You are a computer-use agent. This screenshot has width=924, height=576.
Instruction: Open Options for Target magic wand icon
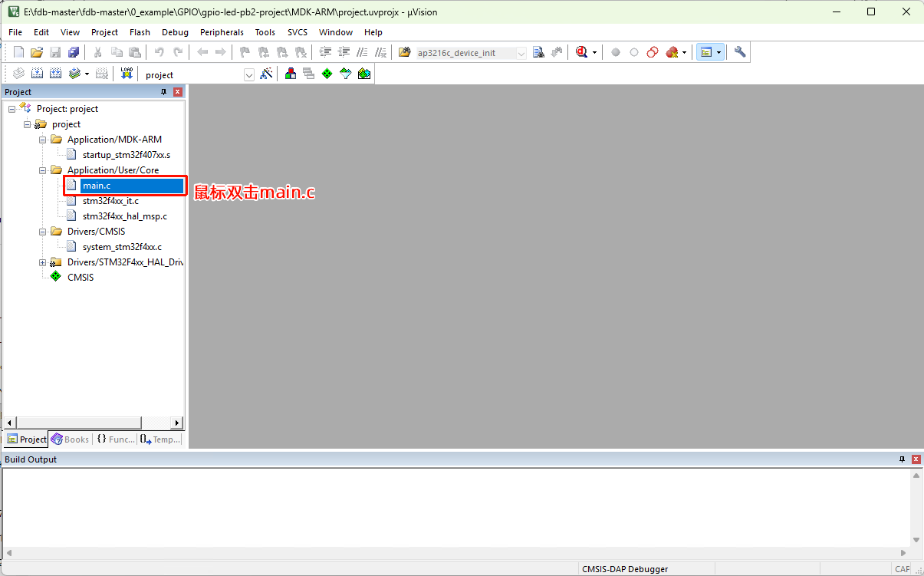(266, 74)
